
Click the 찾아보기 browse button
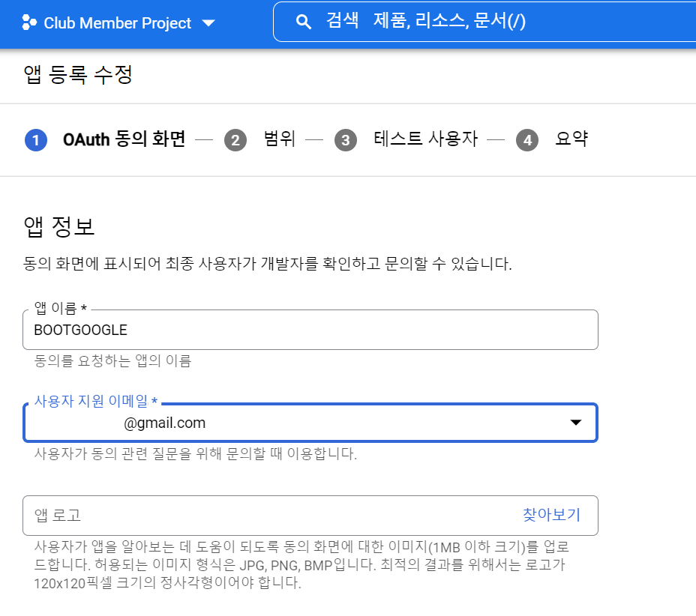point(552,515)
